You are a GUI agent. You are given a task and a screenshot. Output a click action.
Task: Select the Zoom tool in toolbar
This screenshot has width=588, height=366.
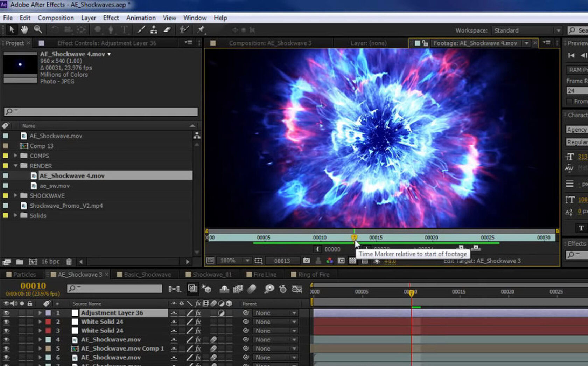38,30
